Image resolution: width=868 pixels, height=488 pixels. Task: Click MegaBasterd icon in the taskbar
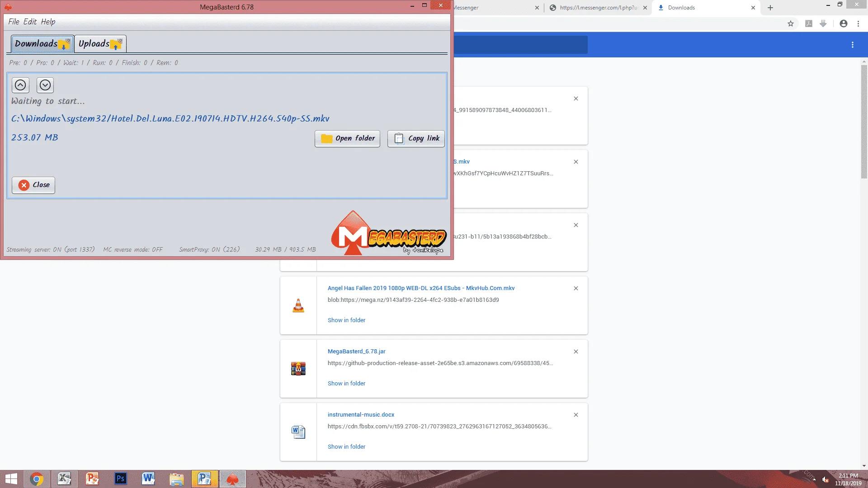pos(232,479)
